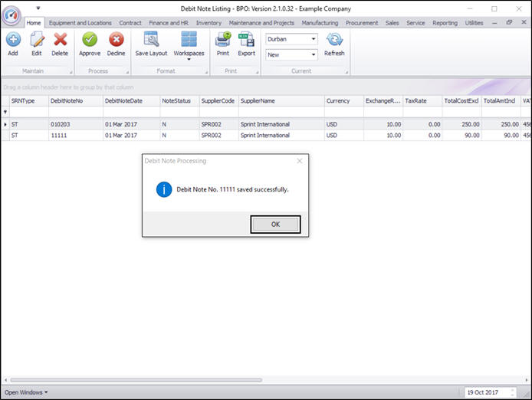Open the Open Windows dropdown
Image resolution: width=532 pixels, height=400 pixels.
[x=26, y=392]
